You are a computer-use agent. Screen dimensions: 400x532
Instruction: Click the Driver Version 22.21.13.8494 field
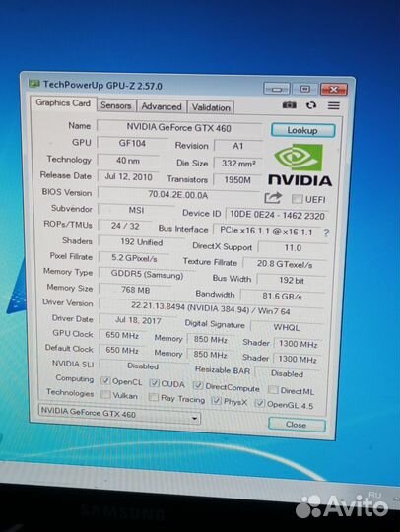point(211,308)
